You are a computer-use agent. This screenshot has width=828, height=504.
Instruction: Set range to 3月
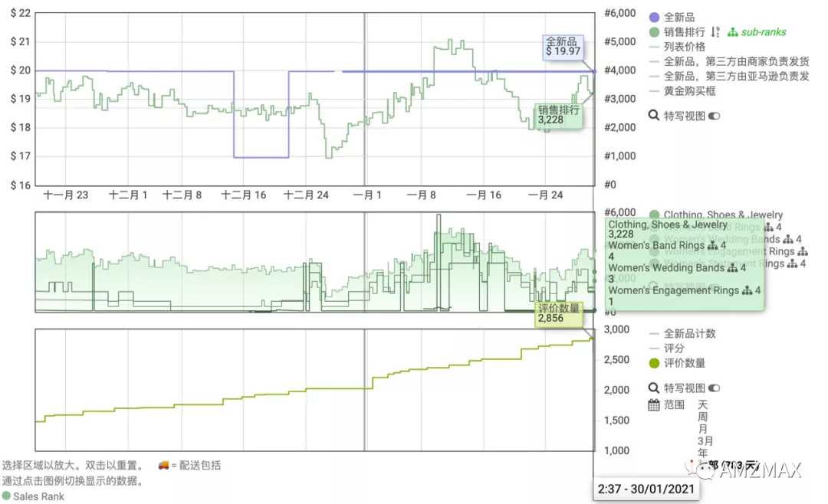pyautogui.click(x=705, y=441)
